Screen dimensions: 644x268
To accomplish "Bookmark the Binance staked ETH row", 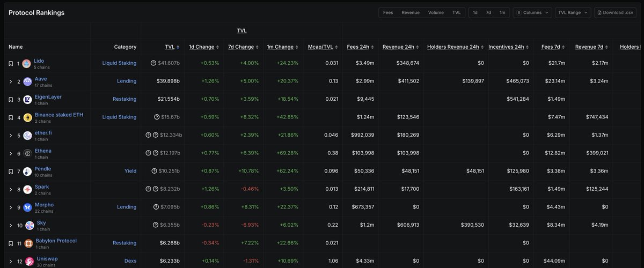I will pyautogui.click(x=11, y=117).
